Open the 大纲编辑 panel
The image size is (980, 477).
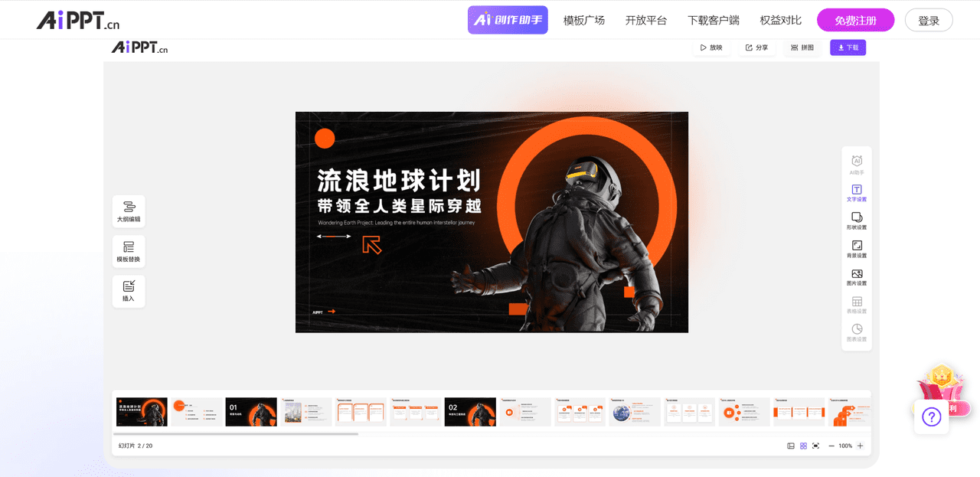pos(128,211)
